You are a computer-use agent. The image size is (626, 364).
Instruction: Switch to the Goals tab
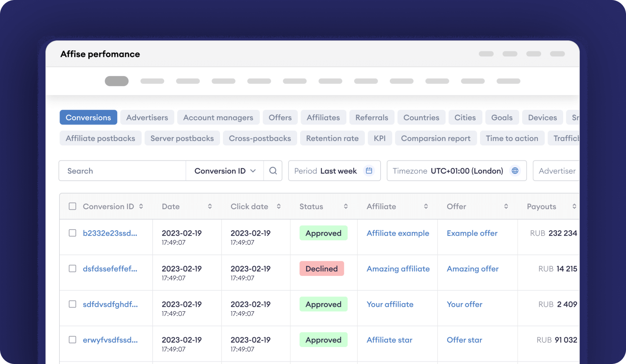tap(502, 117)
